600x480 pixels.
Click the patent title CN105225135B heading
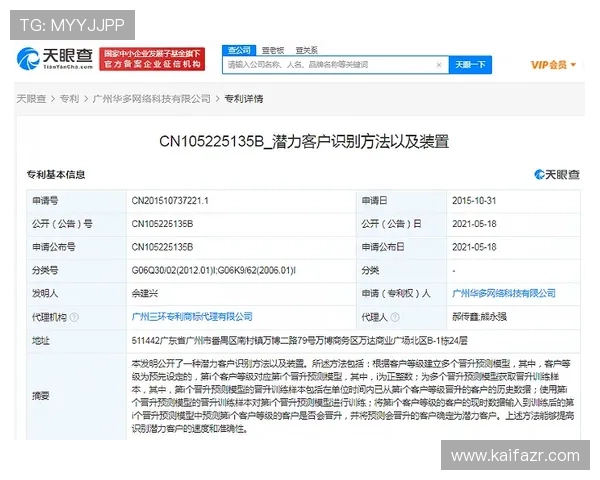point(304,142)
